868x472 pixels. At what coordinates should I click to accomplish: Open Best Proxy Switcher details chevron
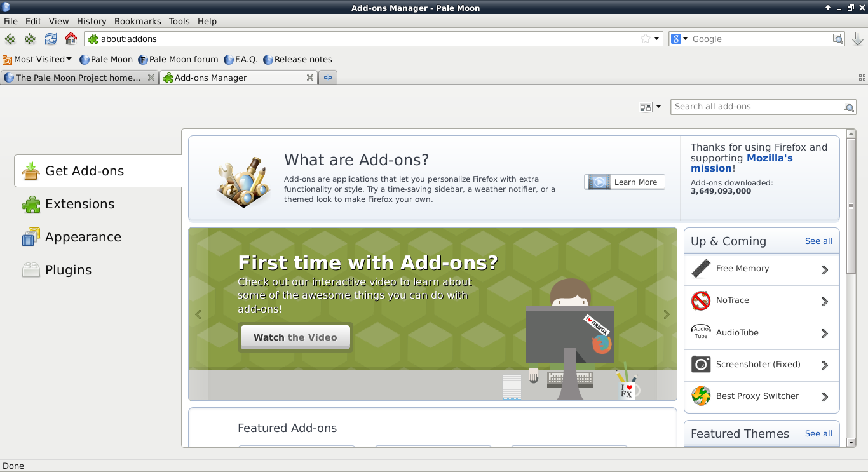click(825, 396)
